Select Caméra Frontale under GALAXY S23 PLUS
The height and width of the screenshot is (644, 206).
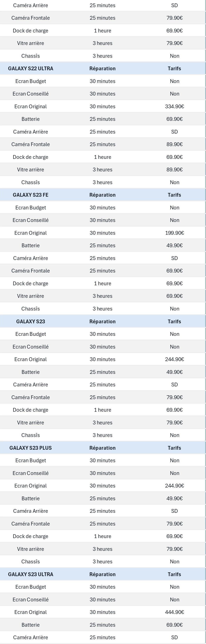point(31,524)
